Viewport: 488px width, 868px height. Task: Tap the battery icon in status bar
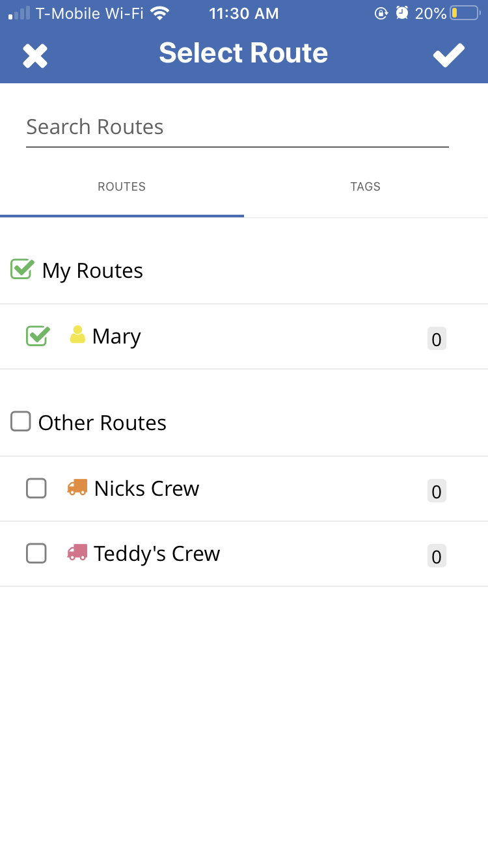pyautogui.click(x=464, y=13)
